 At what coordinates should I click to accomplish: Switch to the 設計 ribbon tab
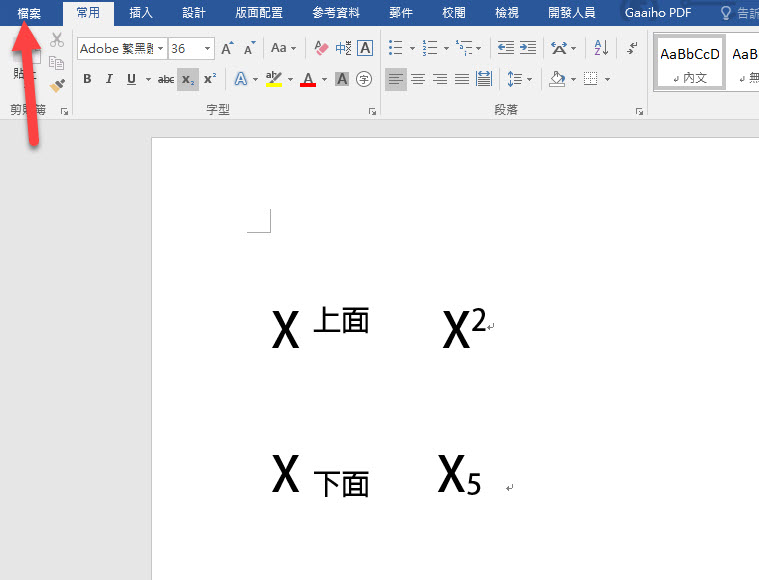[194, 13]
